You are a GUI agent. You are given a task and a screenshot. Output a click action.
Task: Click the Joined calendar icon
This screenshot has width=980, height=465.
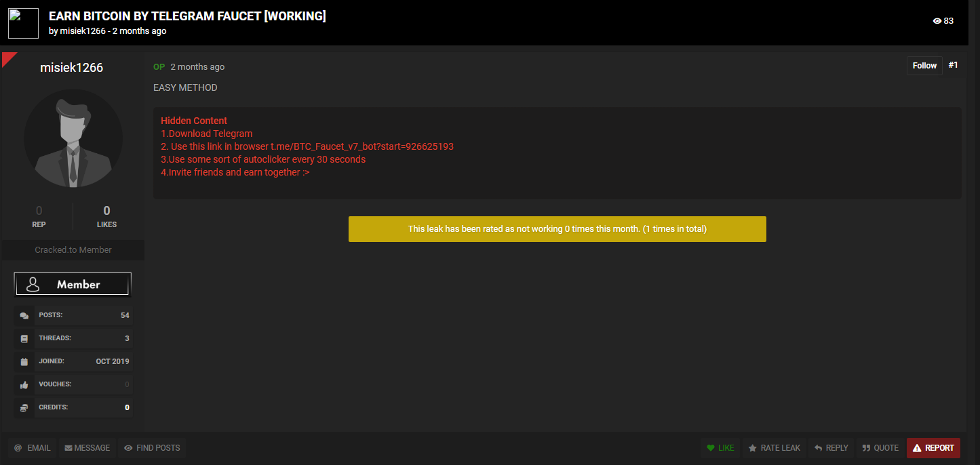24,361
